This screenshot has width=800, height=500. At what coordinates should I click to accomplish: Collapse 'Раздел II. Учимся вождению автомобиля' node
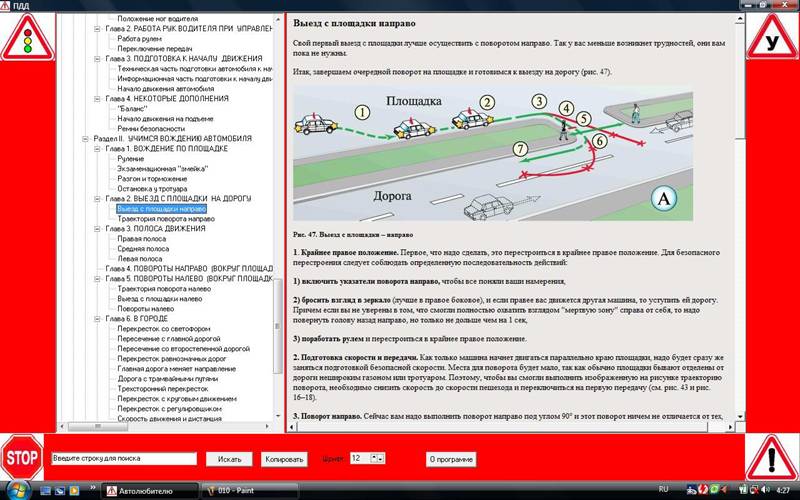click(x=85, y=138)
